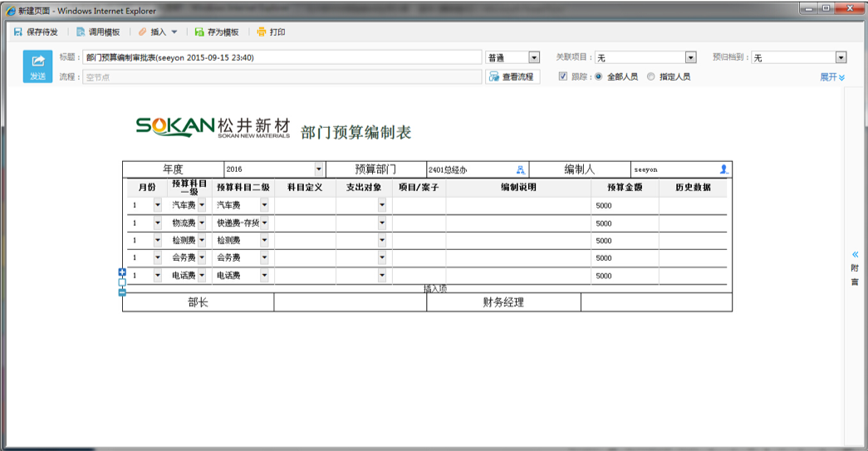The height and width of the screenshot is (451, 868).
Task: Click 预算金额 5000 in 电话费 row
Action: [625, 275]
